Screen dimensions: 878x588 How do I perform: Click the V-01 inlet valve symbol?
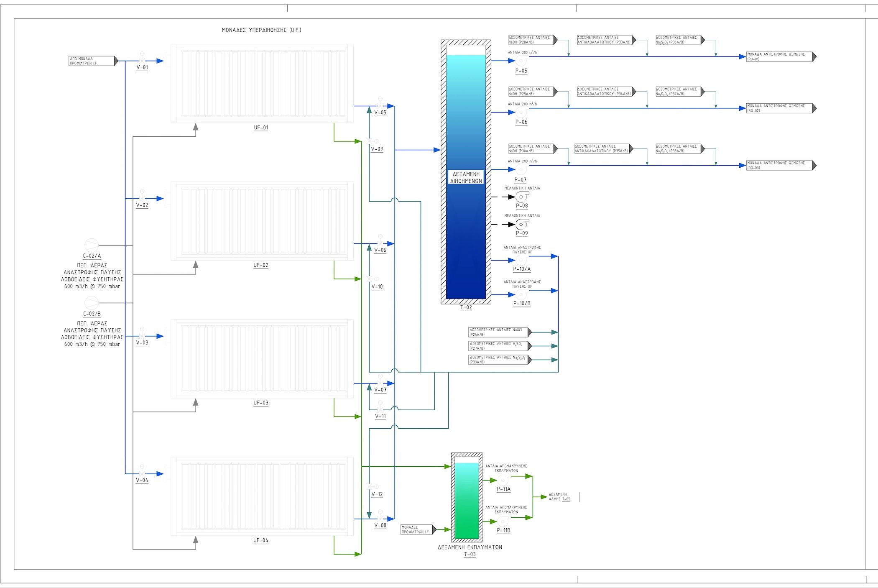[x=142, y=59]
